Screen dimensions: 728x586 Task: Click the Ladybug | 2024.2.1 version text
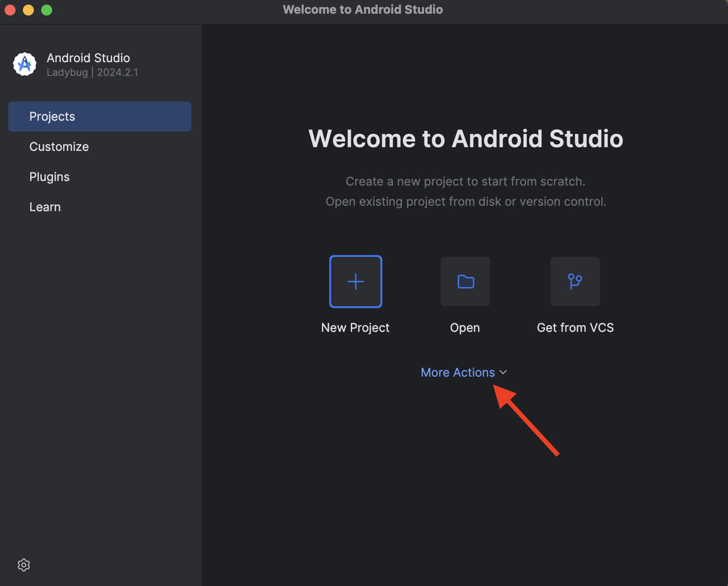92,72
